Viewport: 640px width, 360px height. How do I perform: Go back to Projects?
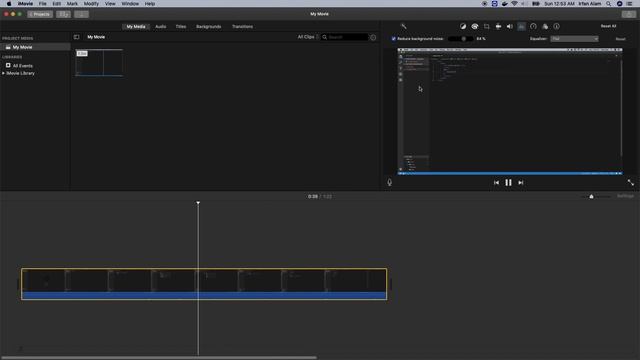click(x=40, y=14)
